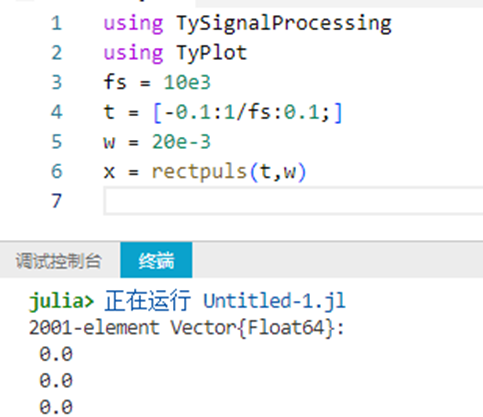Click the 正在运行 text in terminal
The width and height of the screenshot is (483, 417).
pos(148,301)
